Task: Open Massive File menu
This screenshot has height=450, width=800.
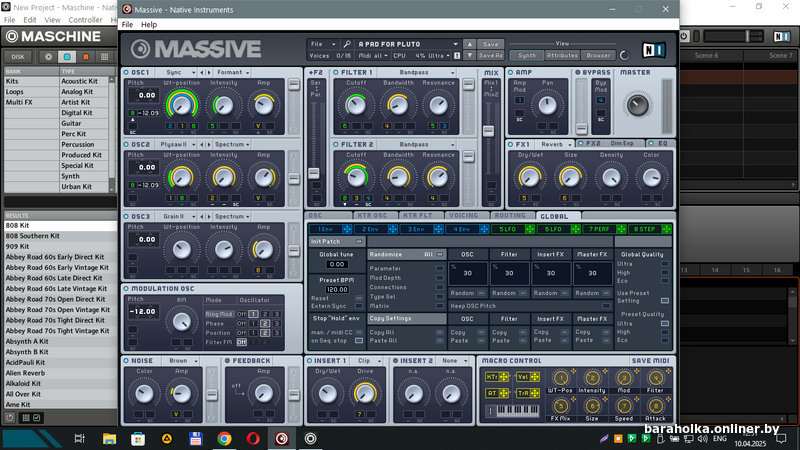Action: coord(127,24)
